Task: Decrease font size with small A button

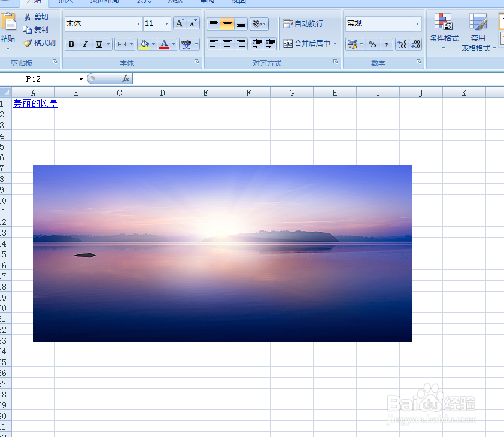Action: (x=193, y=23)
